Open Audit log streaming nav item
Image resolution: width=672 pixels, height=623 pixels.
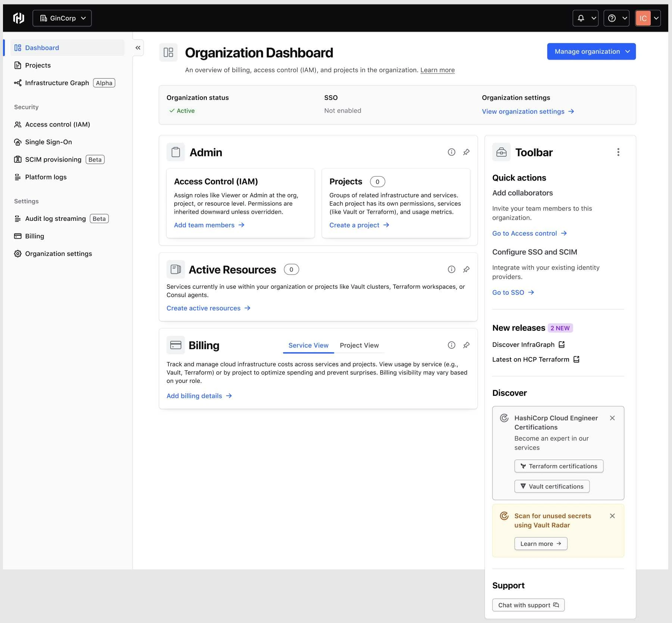tap(67, 219)
